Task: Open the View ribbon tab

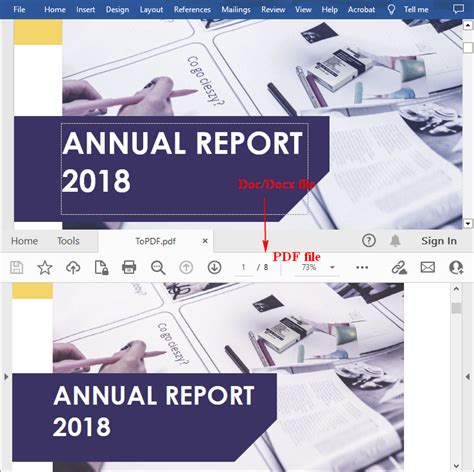Action: [303, 9]
